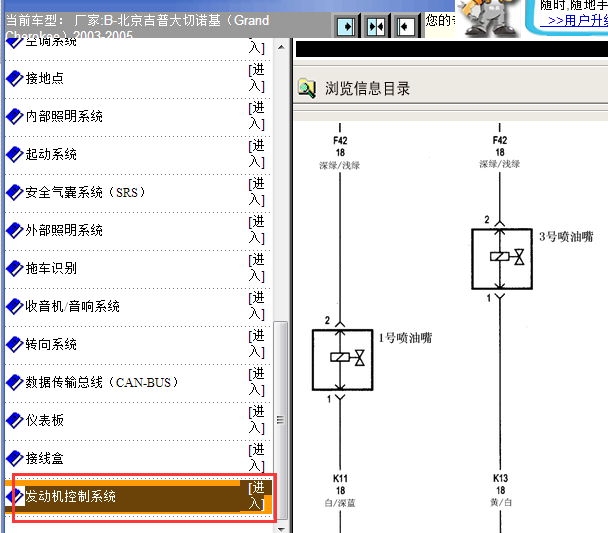Image resolution: width=608 pixels, height=533 pixels.
Task: Click the book icon beside 起动系统
Action: [x=15, y=154]
